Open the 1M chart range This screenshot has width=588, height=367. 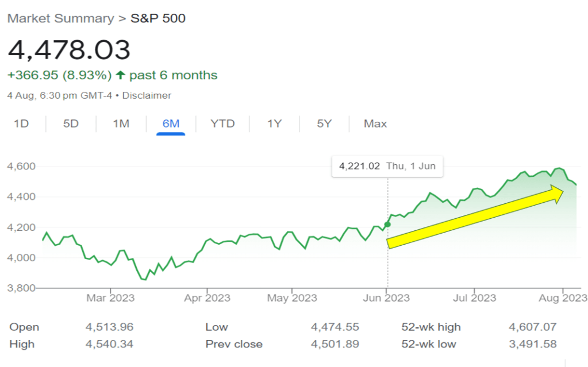121,123
